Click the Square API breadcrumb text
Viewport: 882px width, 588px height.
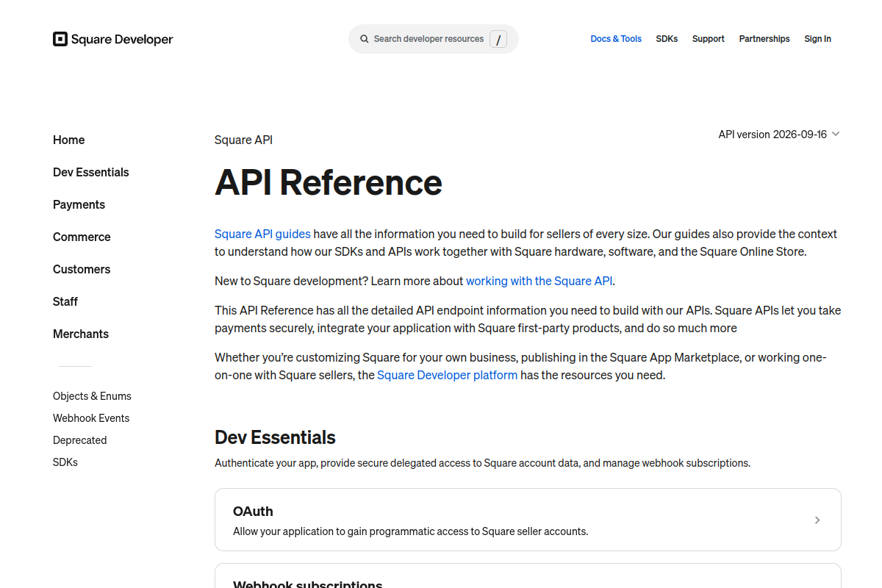[x=243, y=140]
